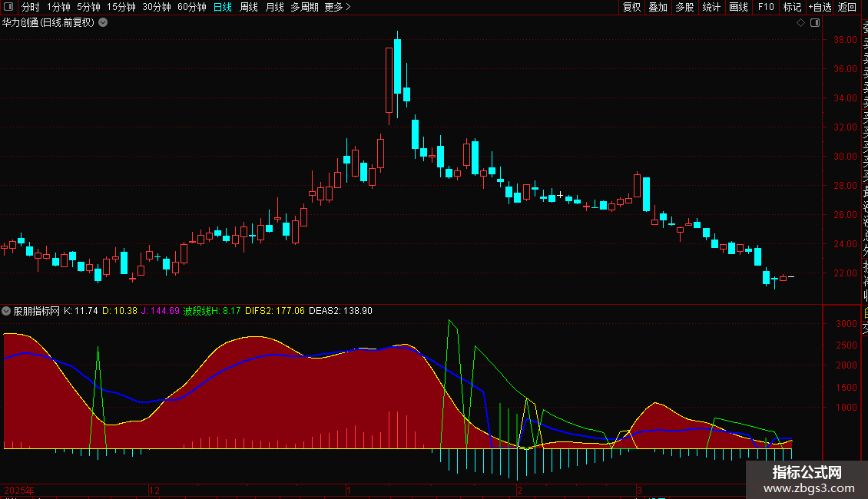The image size is (868, 499).
Task: Click the month 1 time axis marker
Action: pyautogui.click(x=348, y=490)
